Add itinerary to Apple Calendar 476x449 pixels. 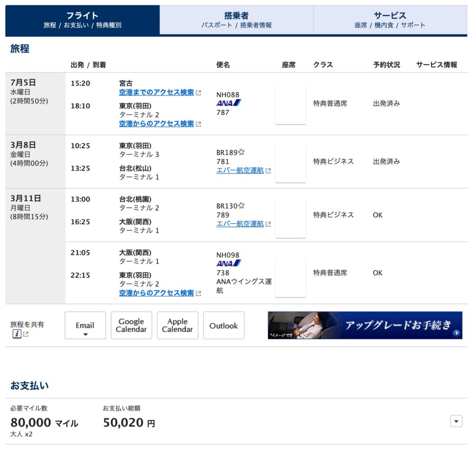pos(178,325)
